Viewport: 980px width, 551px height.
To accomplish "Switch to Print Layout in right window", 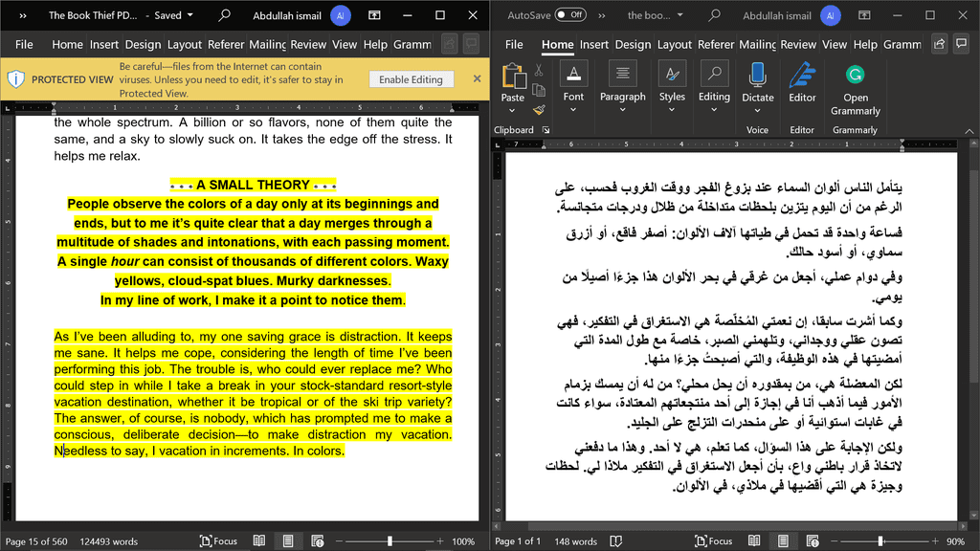I will (783, 541).
